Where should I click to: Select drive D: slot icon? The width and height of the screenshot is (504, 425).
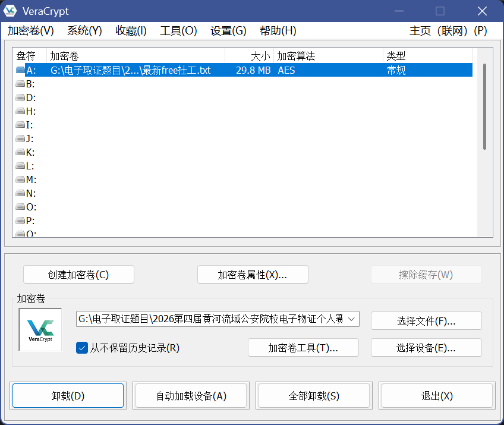[21, 97]
